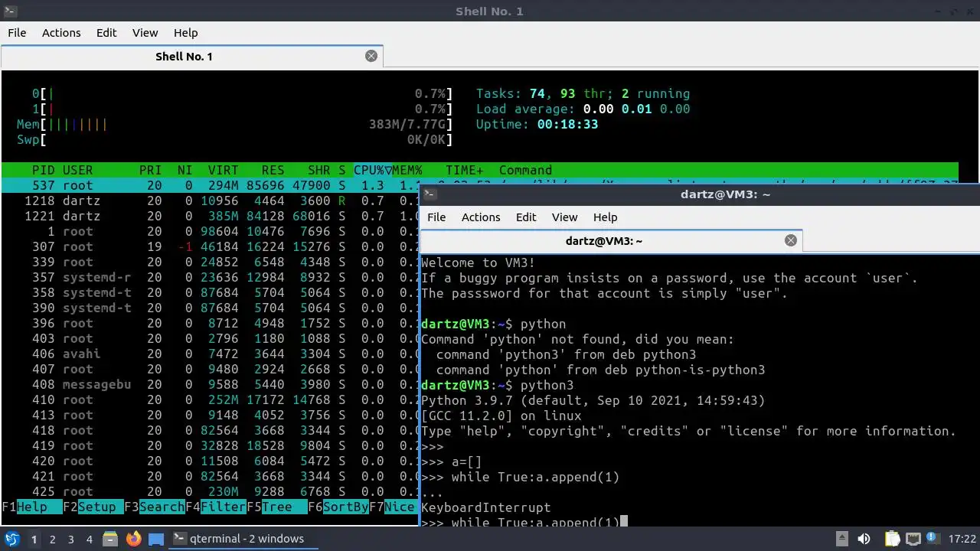Open View menu in Shell No. 1 window

(x=145, y=32)
